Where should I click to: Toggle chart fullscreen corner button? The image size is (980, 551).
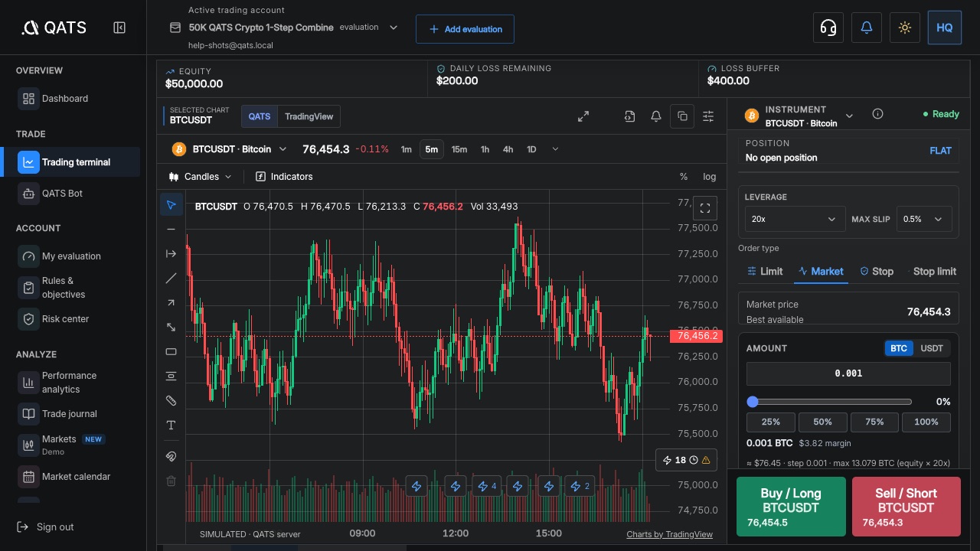[x=705, y=208]
